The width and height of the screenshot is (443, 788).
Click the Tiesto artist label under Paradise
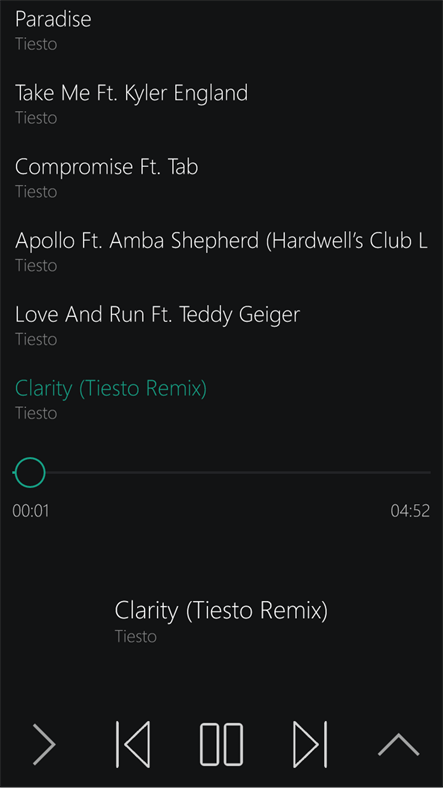36,44
